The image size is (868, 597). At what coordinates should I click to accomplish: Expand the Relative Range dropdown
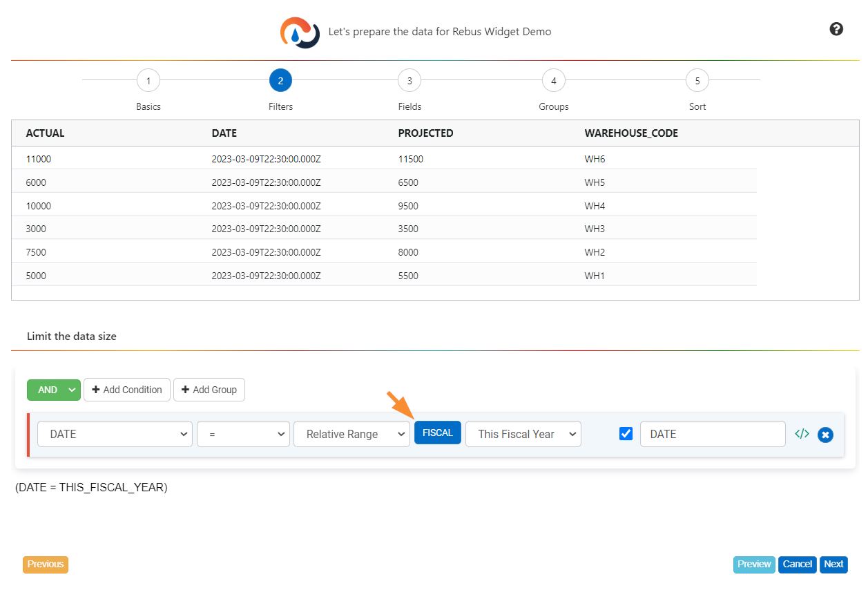click(351, 434)
